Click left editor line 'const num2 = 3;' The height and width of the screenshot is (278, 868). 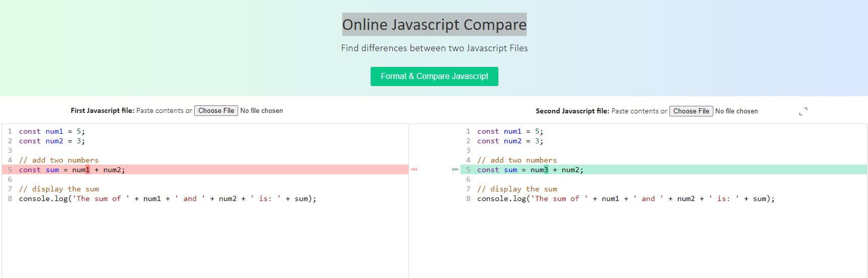52,141
